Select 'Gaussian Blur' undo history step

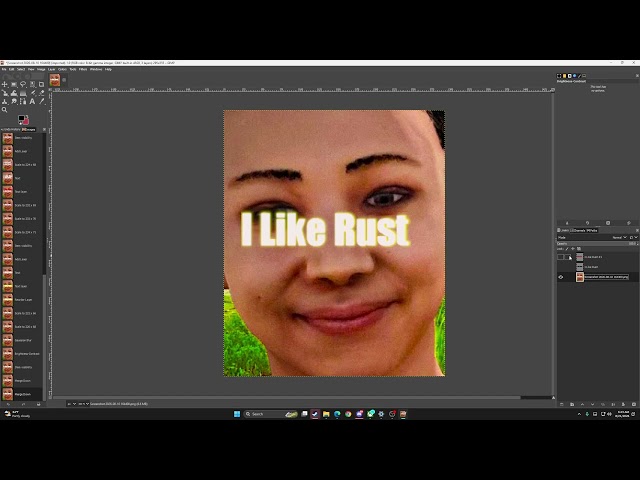click(21, 340)
